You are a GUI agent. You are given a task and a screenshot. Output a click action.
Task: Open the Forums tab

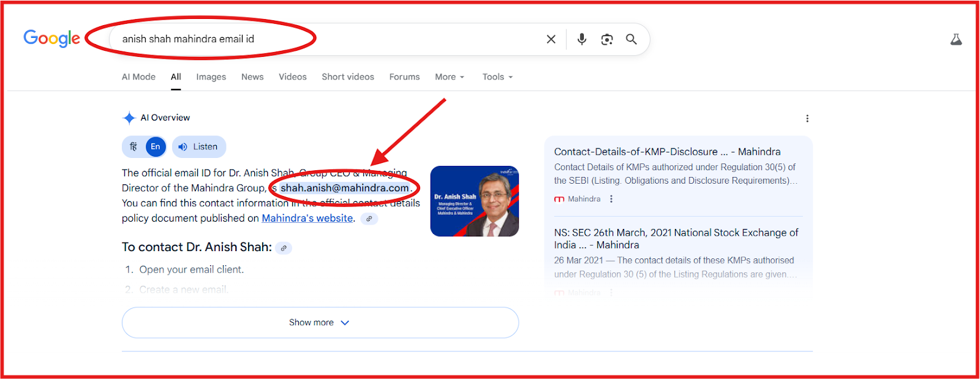(x=405, y=77)
